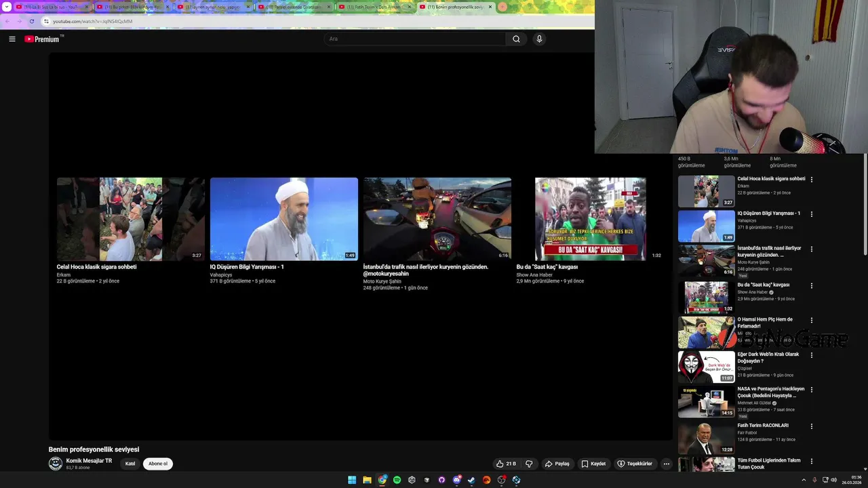868x488 pixels.
Task: Dislike the video with thumbs-down
Action: tap(529, 464)
